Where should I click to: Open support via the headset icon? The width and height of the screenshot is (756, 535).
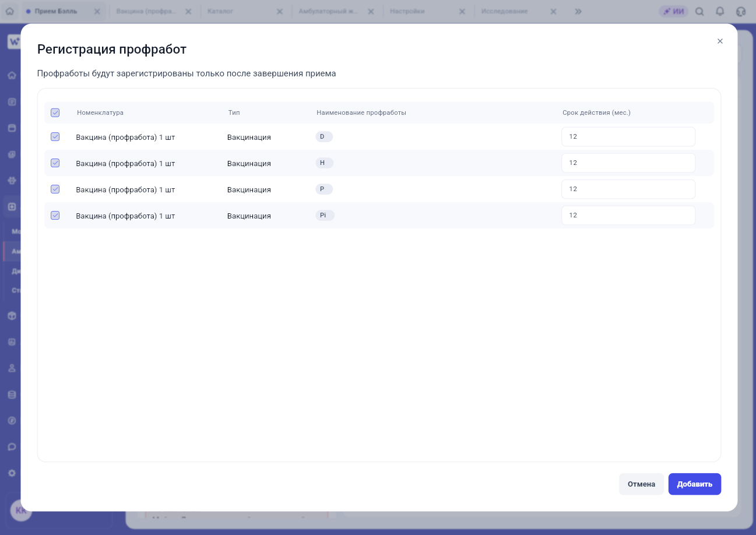click(741, 11)
